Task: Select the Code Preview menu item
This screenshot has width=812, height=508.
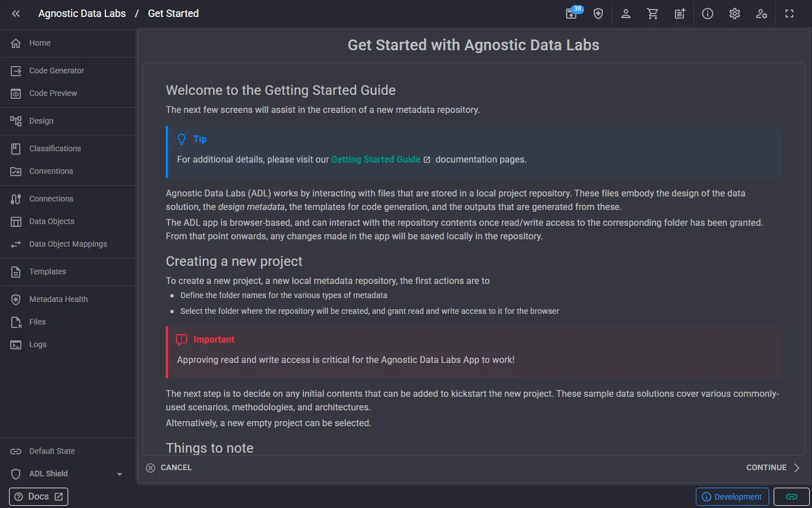Action: click(x=68, y=93)
